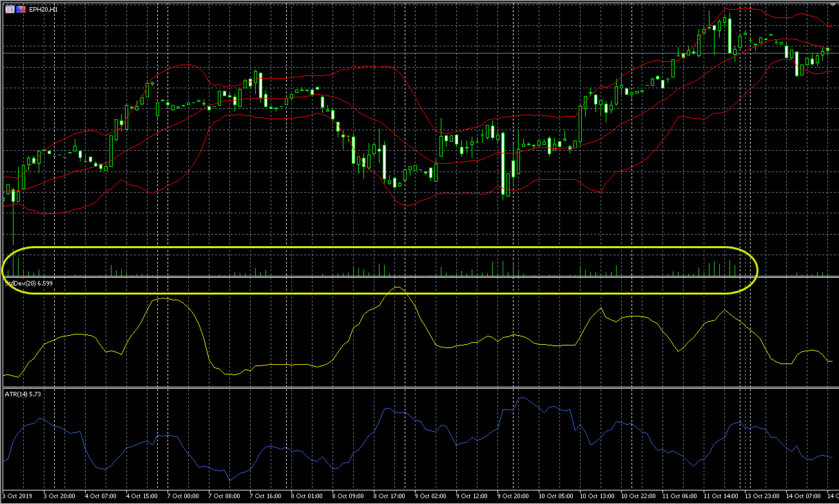Click the 11 Oct 14:00 time label
Image resolution: width=839 pixels, height=504 pixels.
pos(721,496)
